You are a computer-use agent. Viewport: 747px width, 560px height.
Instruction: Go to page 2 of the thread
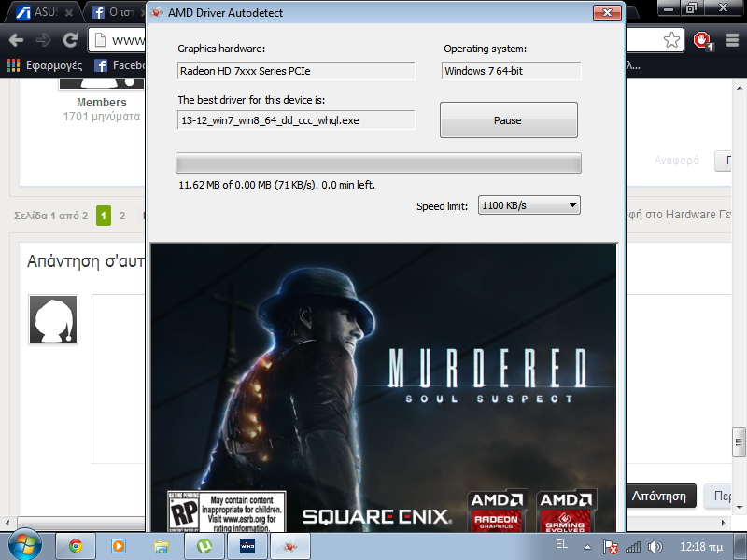click(122, 216)
